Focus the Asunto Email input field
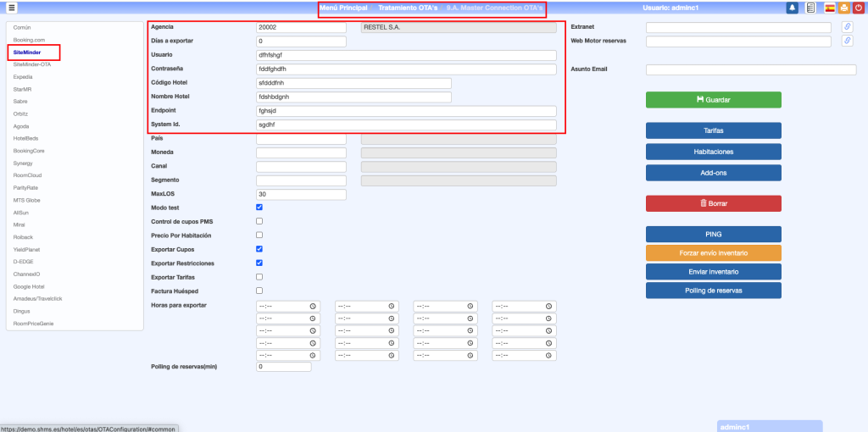 (x=751, y=69)
